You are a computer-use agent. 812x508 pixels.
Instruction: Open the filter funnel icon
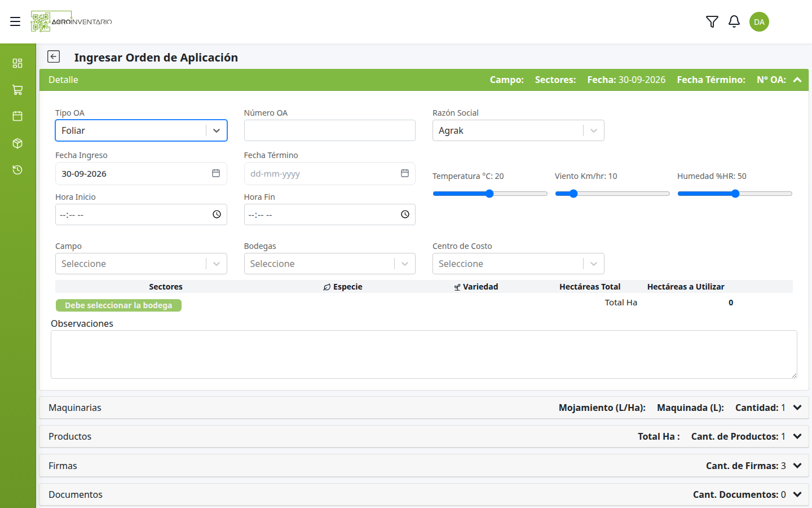[712, 21]
